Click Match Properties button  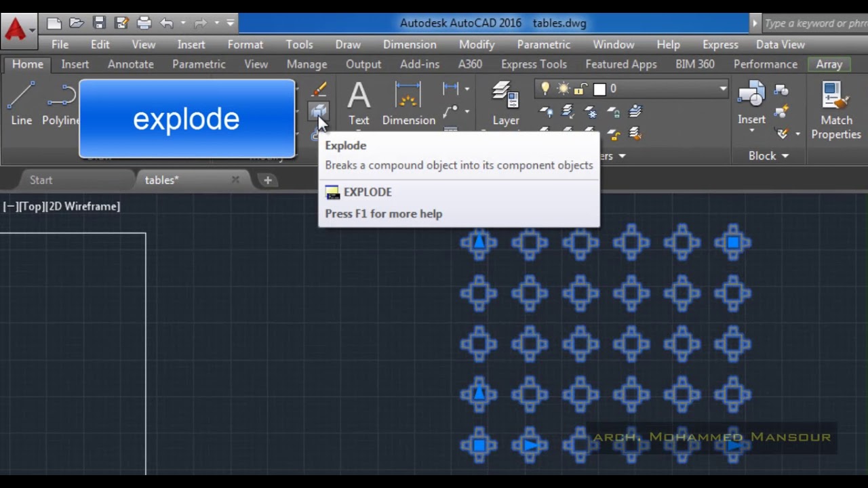pos(836,110)
